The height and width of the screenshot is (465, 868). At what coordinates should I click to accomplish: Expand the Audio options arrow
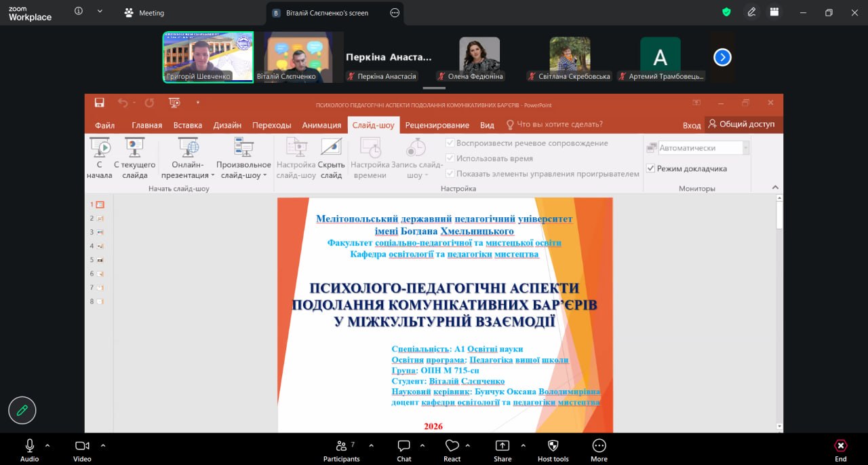[47, 445]
